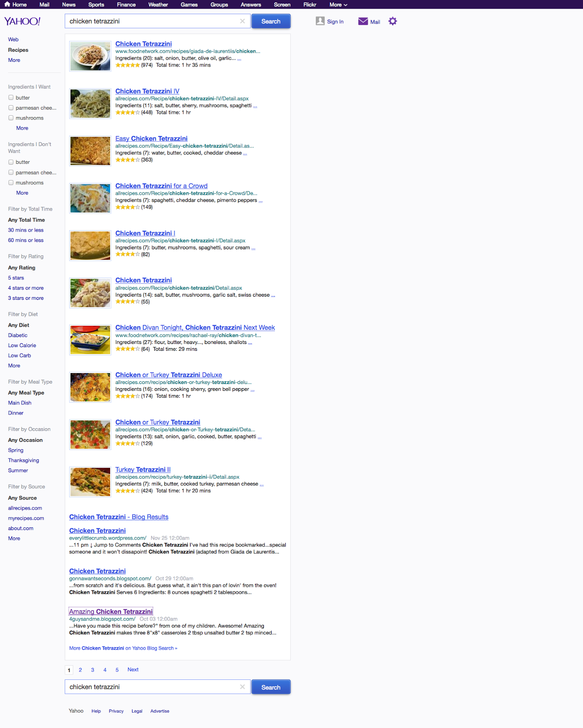Open More Chicken Tetrazzini on Yahoo Blog Search

click(123, 648)
